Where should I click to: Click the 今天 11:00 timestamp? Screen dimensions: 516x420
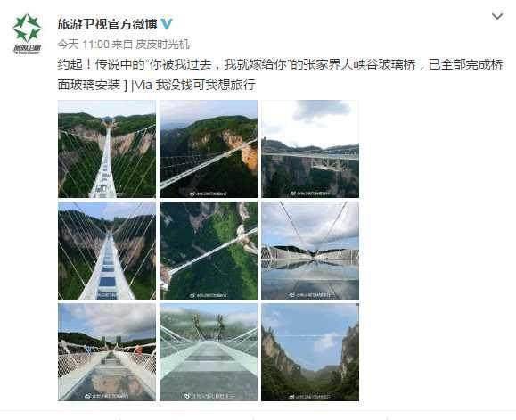(83, 44)
